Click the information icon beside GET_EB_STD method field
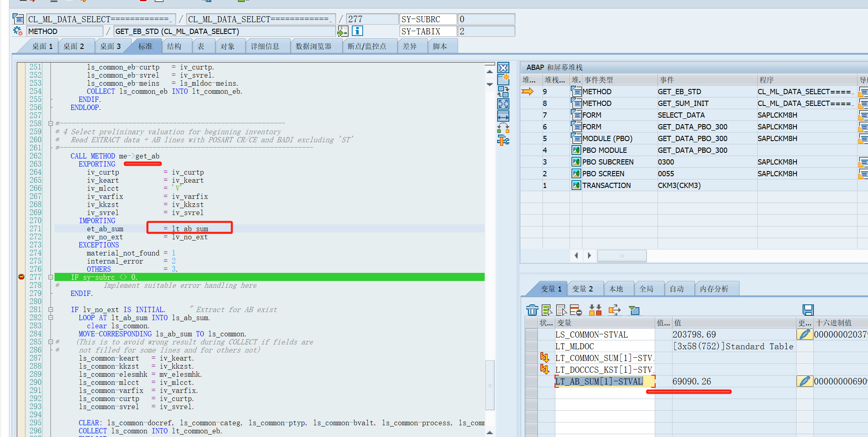The image size is (868, 437). (357, 31)
